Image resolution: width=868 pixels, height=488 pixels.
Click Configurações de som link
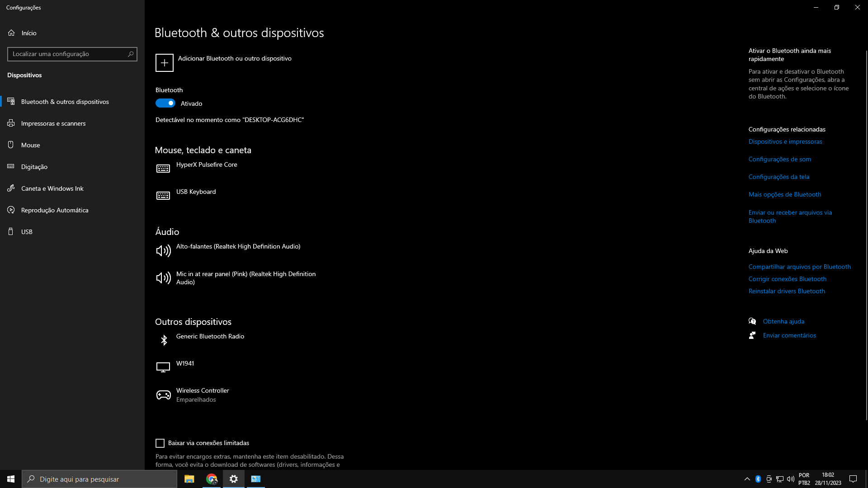779,159
